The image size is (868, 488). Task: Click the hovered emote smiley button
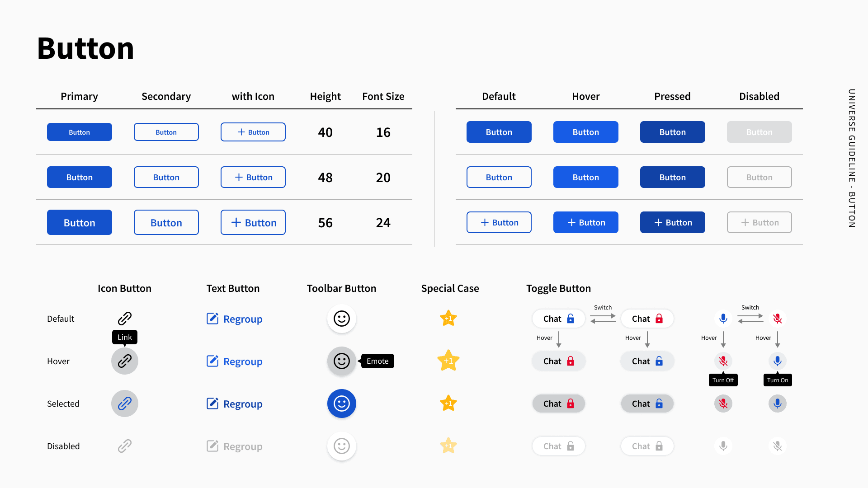click(342, 361)
